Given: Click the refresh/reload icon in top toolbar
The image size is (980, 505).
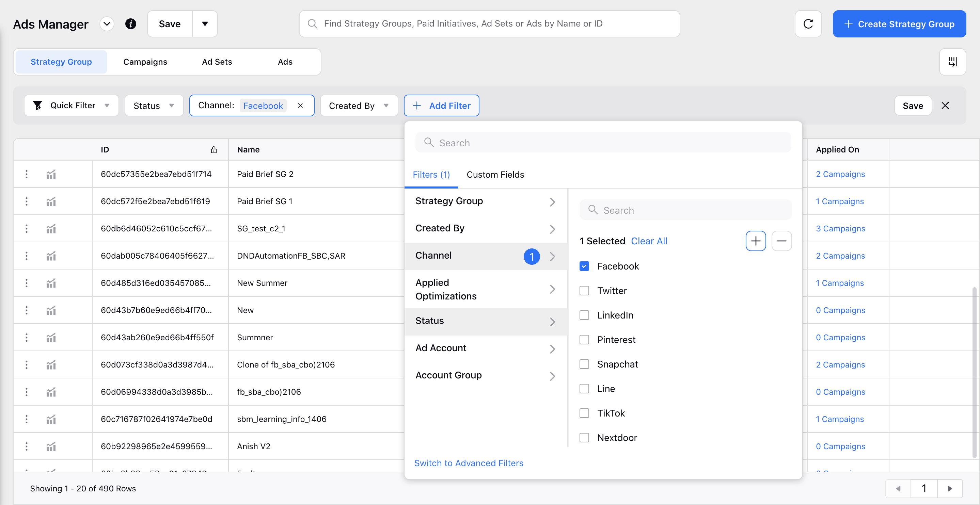Looking at the screenshot, I should click(x=808, y=23).
